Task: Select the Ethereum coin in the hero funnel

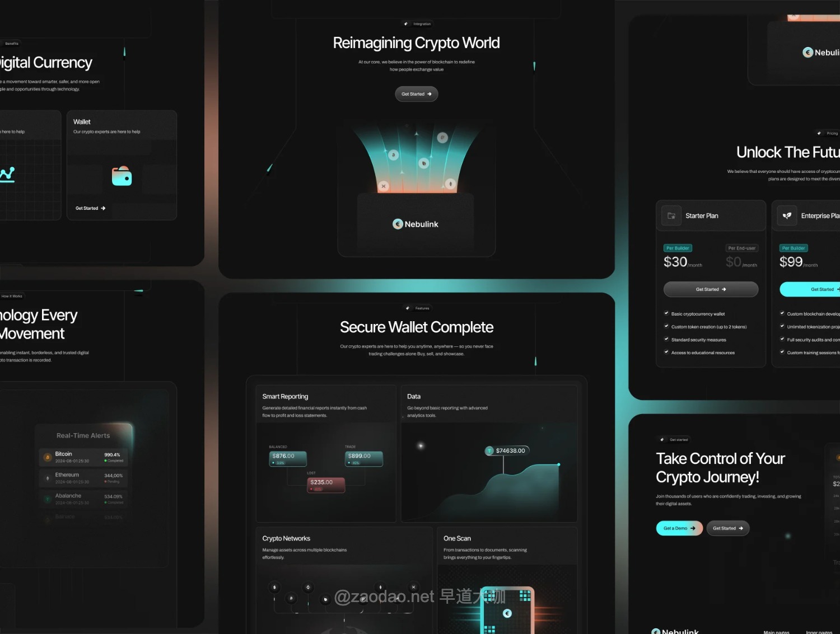Action: point(451,184)
